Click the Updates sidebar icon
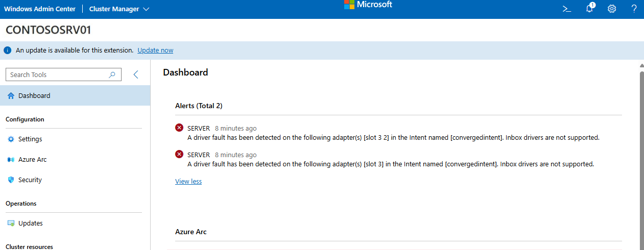Viewport: 644px width, 250px height. (x=11, y=223)
